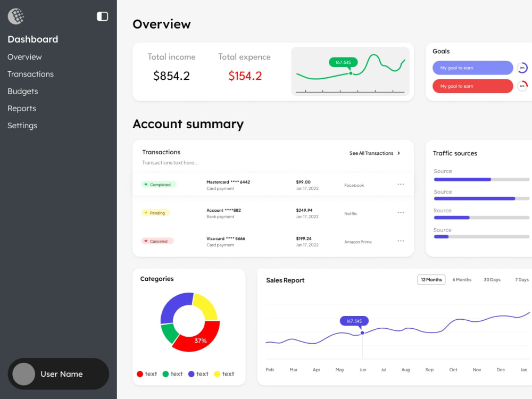Click the red 37% donut segment
532x399 pixels.
[201, 340]
